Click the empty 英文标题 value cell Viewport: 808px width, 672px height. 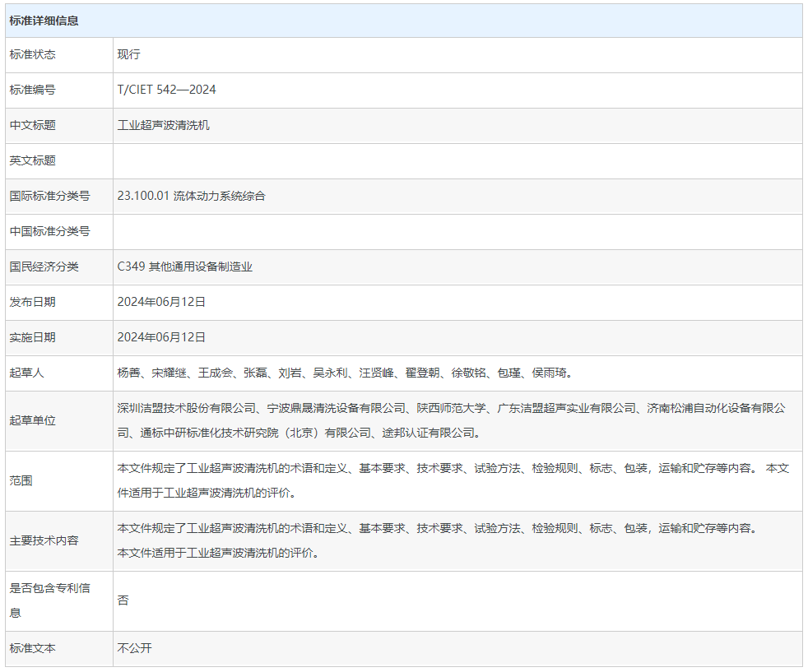pyautogui.click(x=457, y=161)
